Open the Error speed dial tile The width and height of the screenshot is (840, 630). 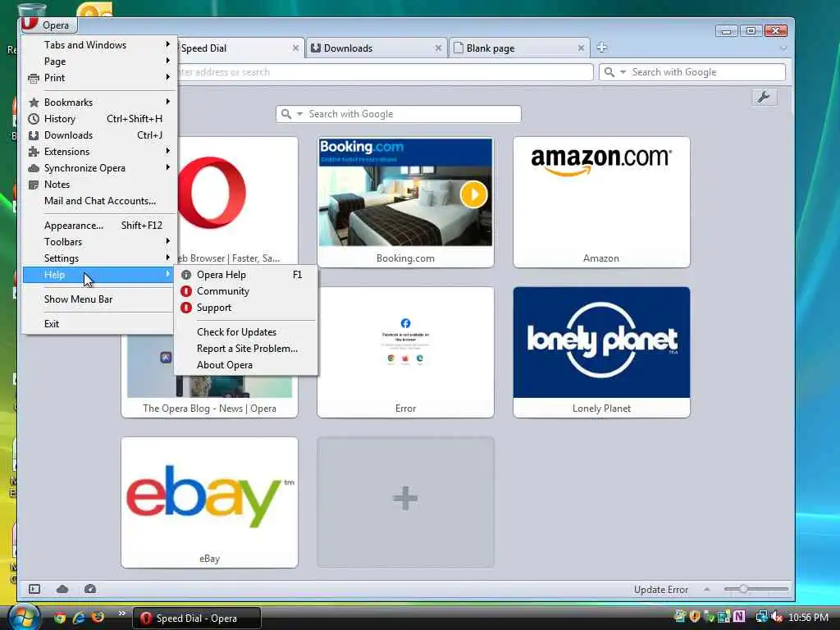tap(405, 352)
